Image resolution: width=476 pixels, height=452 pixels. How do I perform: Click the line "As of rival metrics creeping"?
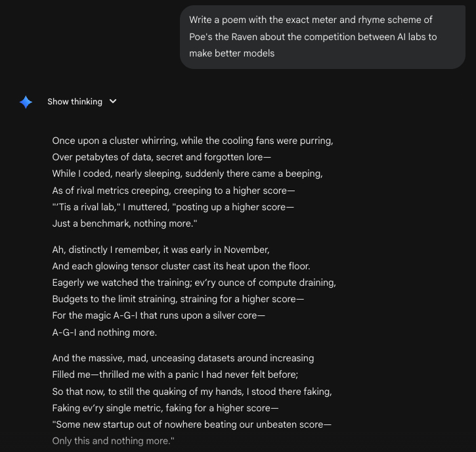[173, 191]
